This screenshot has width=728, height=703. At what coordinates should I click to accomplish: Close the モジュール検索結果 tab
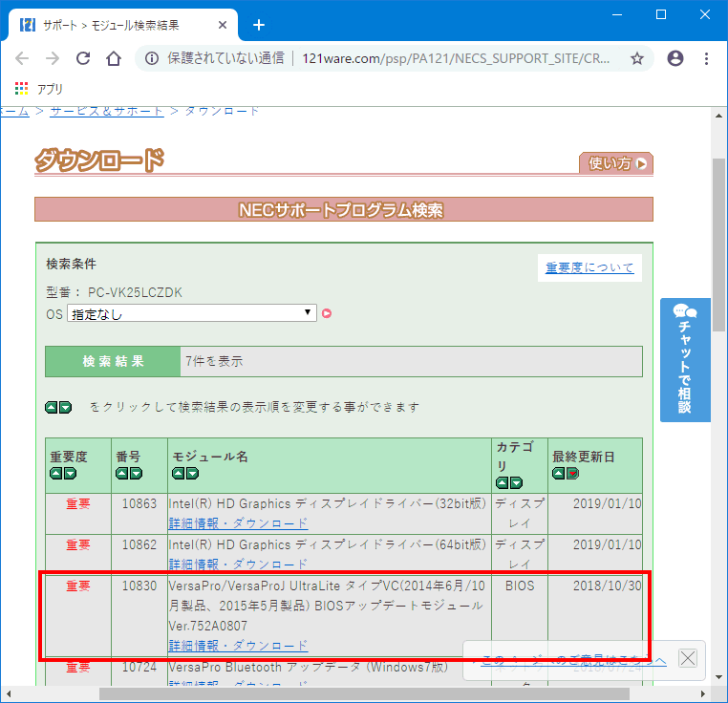pos(223,25)
